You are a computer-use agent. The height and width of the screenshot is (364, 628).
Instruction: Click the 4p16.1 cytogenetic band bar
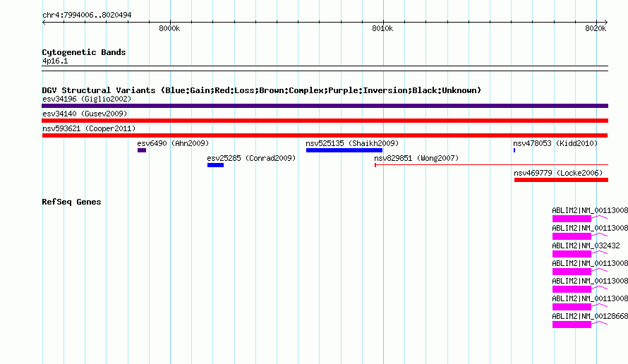click(x=325, y=68)
